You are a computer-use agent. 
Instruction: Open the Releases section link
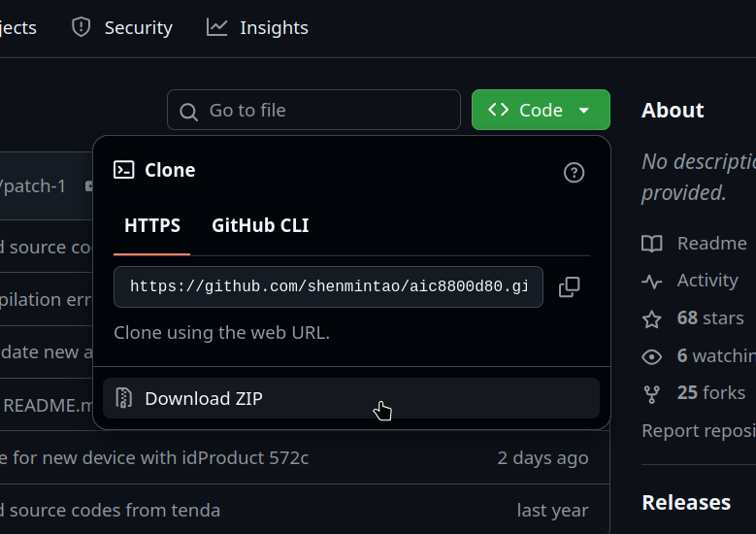686,502
